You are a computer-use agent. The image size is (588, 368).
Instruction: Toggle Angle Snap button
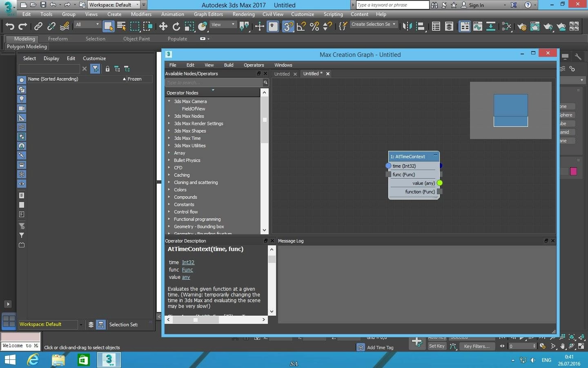tap(301, 27)
